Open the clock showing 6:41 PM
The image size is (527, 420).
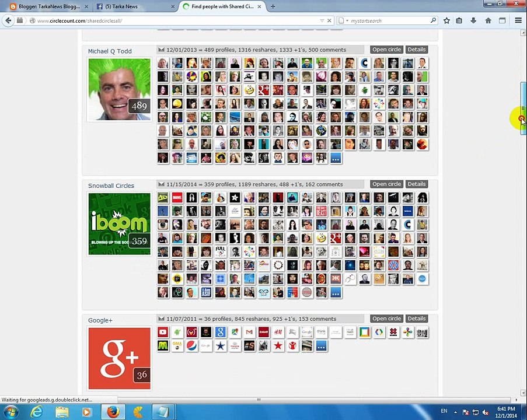point(506,412)
